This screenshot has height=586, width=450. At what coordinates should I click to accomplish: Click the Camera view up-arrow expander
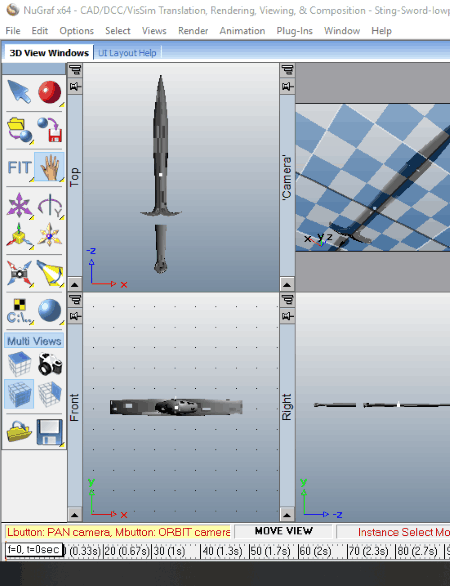coord(287,285)
